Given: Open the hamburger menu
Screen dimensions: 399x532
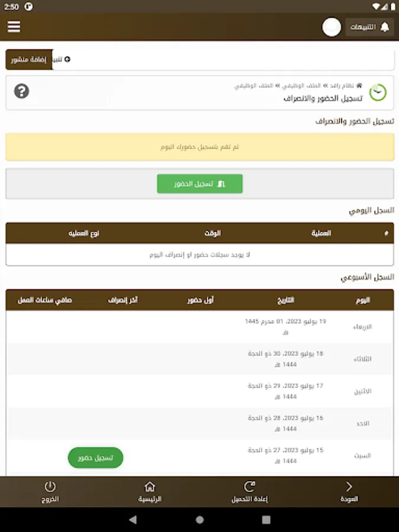Looking at the screenshot, I should point(14,27).
